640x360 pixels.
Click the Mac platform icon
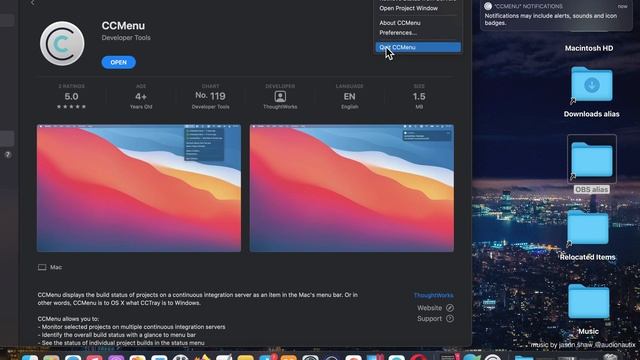pyautogui.click(x=42, y=267)
